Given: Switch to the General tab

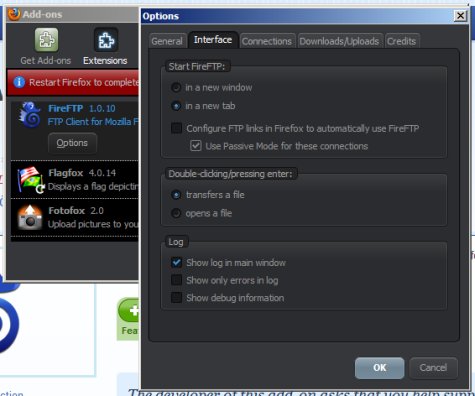Looking at the screenshot, I should coord(167,41).
